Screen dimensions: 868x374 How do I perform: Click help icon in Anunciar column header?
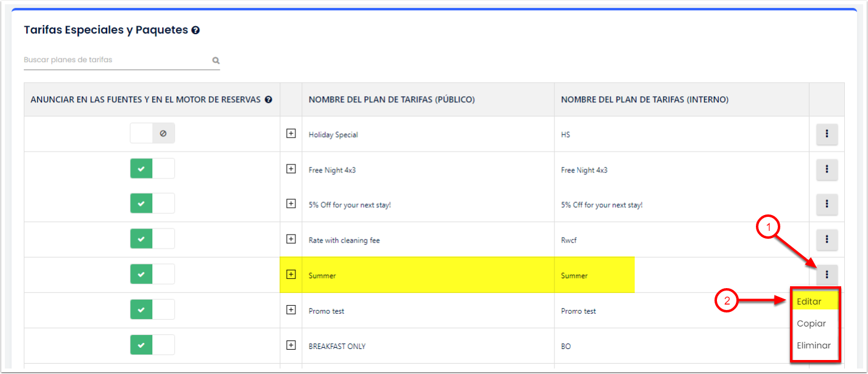tap(268, 100)
